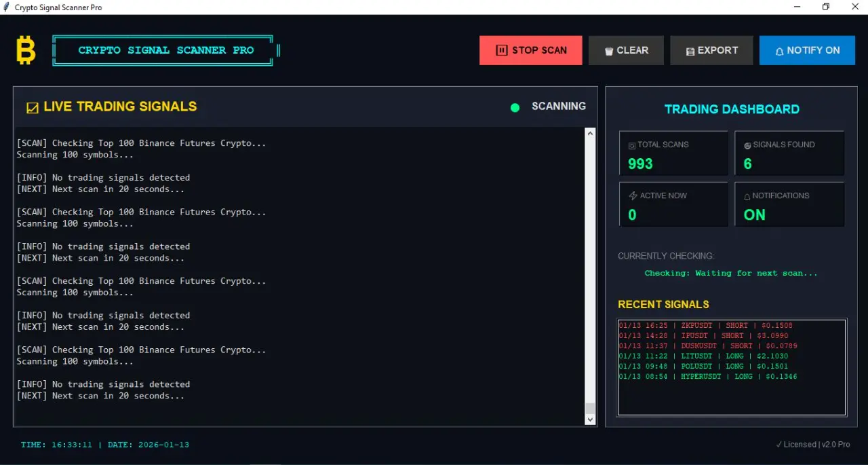Click the Live Trading Signals heading
The image size is (868, 465).
120,107
